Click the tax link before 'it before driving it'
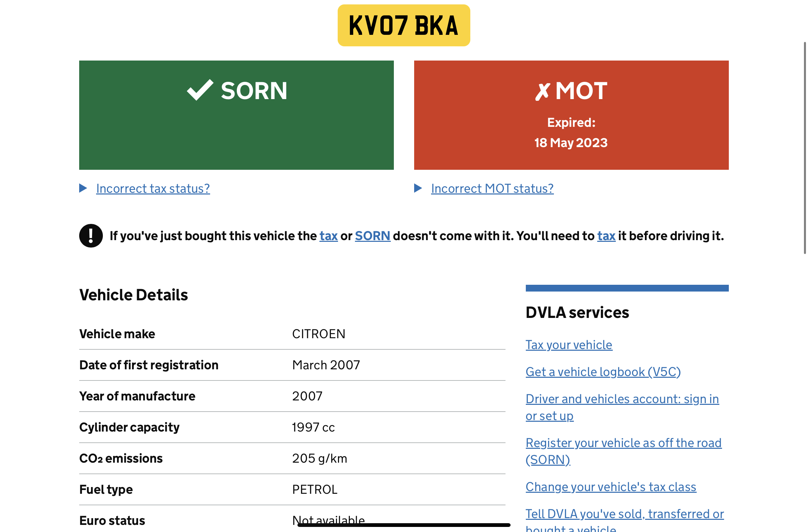This screenshot has height=532, width=808. pos(606,236)
